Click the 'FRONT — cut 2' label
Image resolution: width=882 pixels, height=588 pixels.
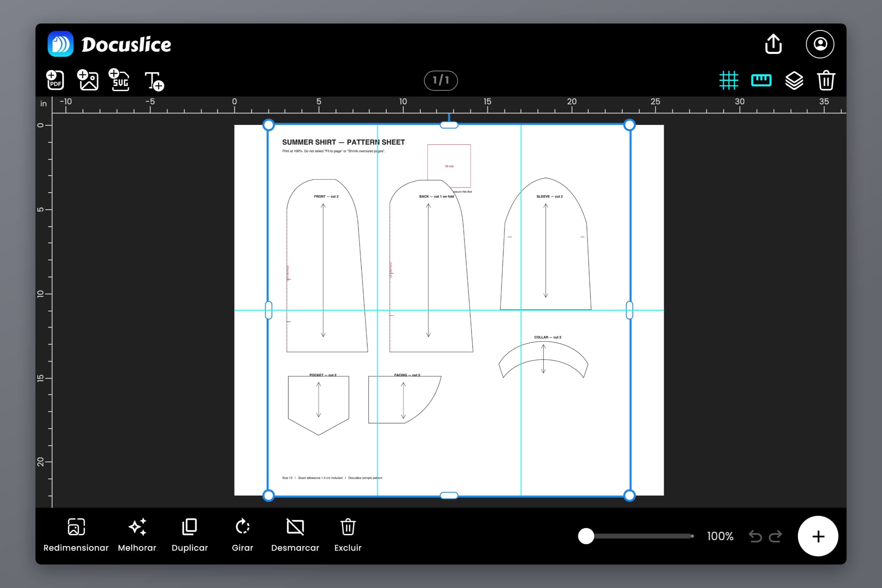[326, 196]
